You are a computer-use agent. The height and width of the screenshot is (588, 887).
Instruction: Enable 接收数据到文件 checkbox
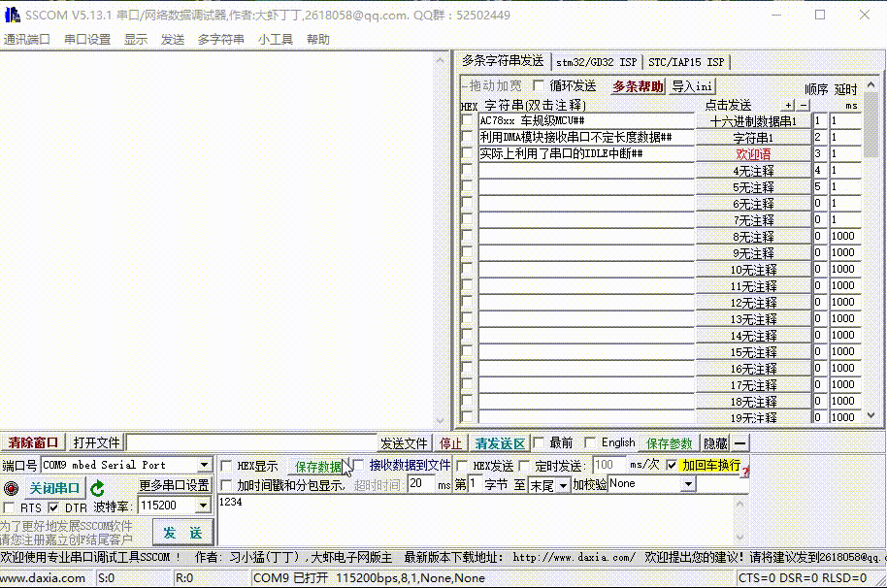359,466
